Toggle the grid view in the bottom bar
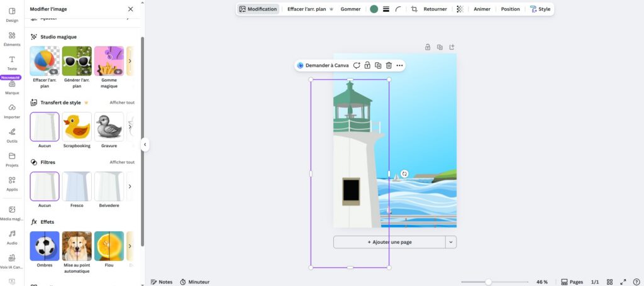This screenshot has width=644, height=286. click(609, 282)
